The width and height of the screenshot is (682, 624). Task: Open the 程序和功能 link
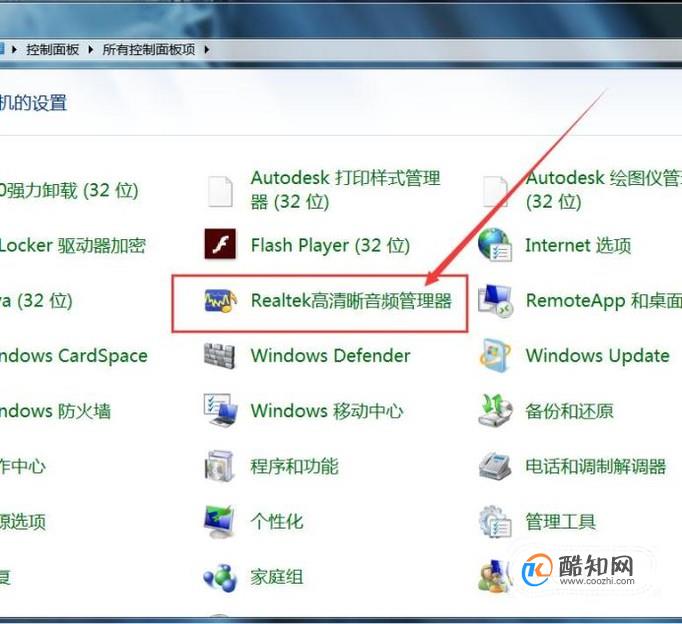pyautogui.click(x=294, y=466)
